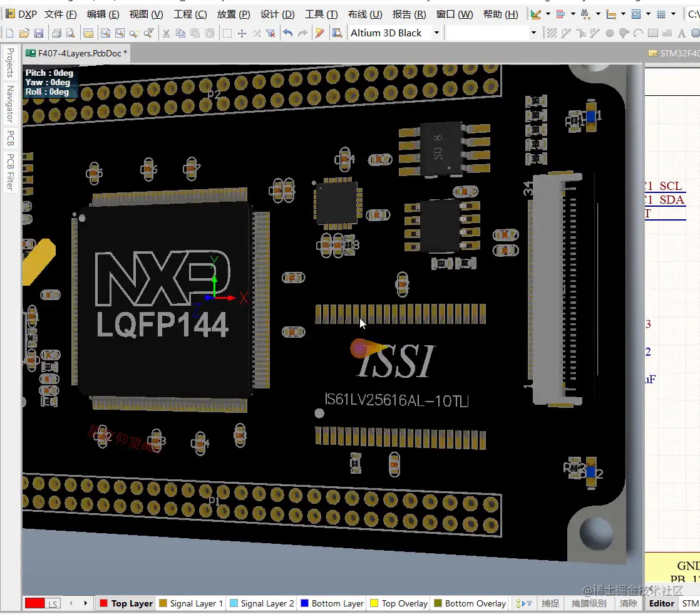Viewport: 700px width, 614px height.
Task: Open the 工具 (T) menu
Action: click(x=321, y=14)
